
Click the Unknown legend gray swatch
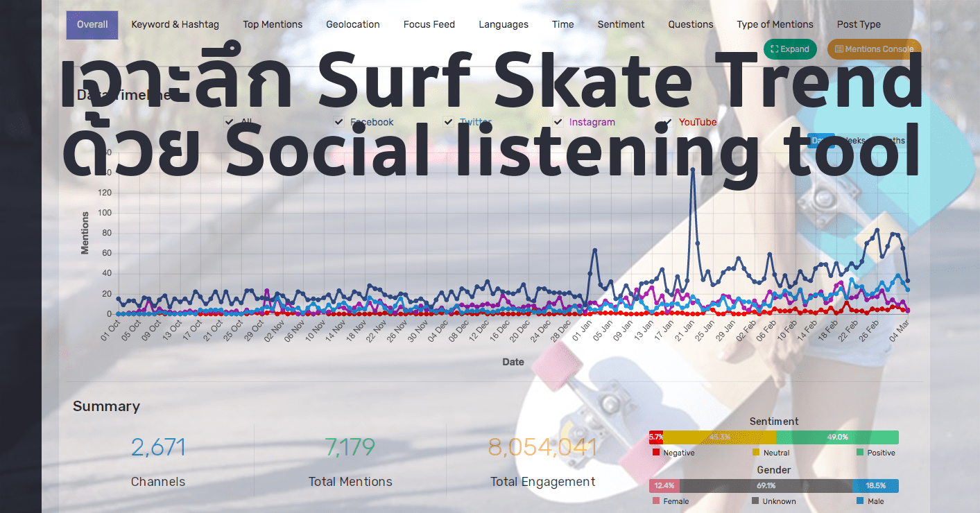(755, 501)
